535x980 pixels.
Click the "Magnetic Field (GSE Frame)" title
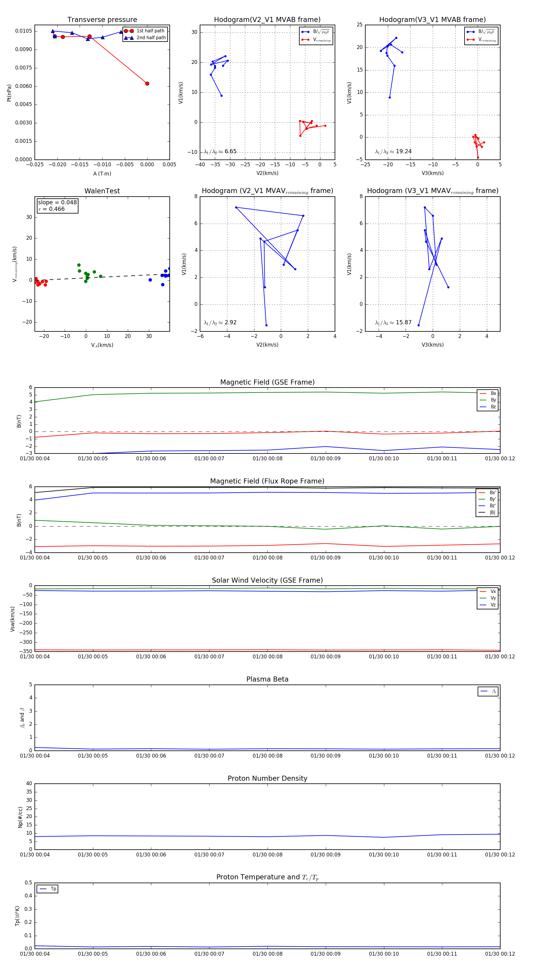267,382
